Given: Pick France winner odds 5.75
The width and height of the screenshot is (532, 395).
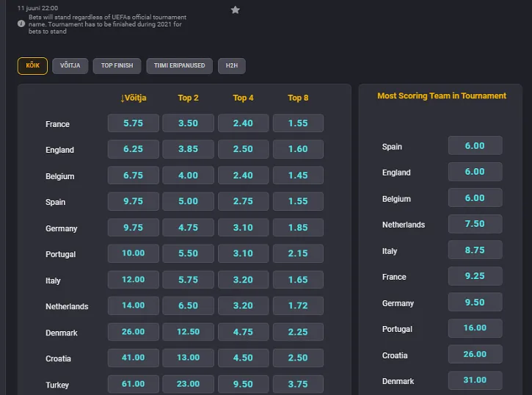Looking at the screenshot, I should pos(134,123).
